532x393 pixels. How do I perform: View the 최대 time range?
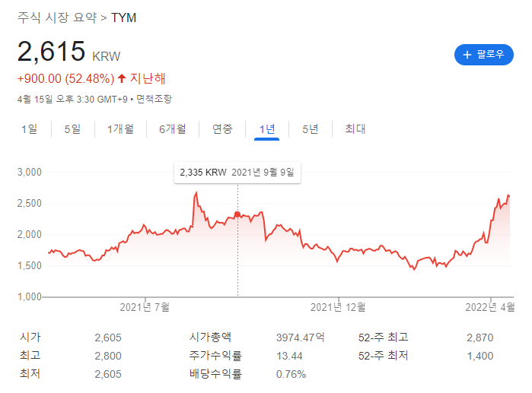tap(355, 129)
